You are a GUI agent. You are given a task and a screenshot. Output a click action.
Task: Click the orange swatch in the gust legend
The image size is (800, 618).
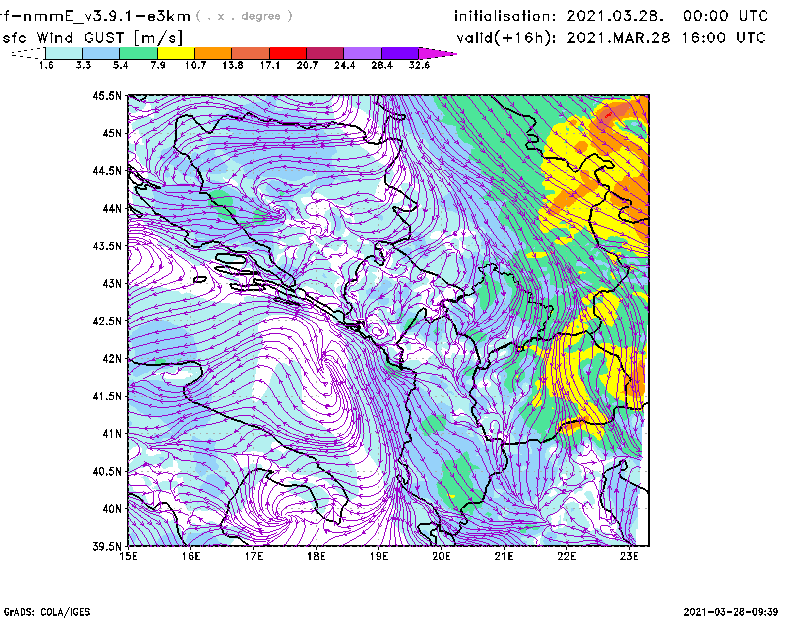(x=213, y=52)
